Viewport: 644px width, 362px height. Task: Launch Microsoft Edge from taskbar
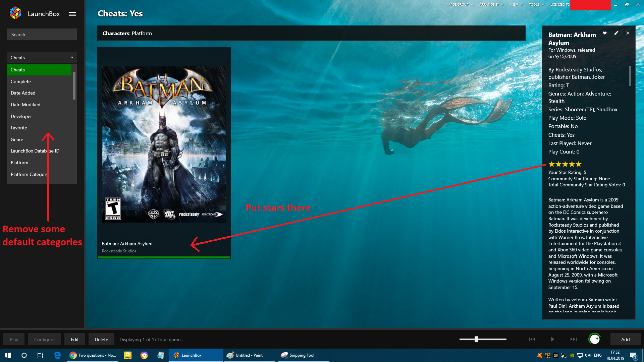(57, 355)
